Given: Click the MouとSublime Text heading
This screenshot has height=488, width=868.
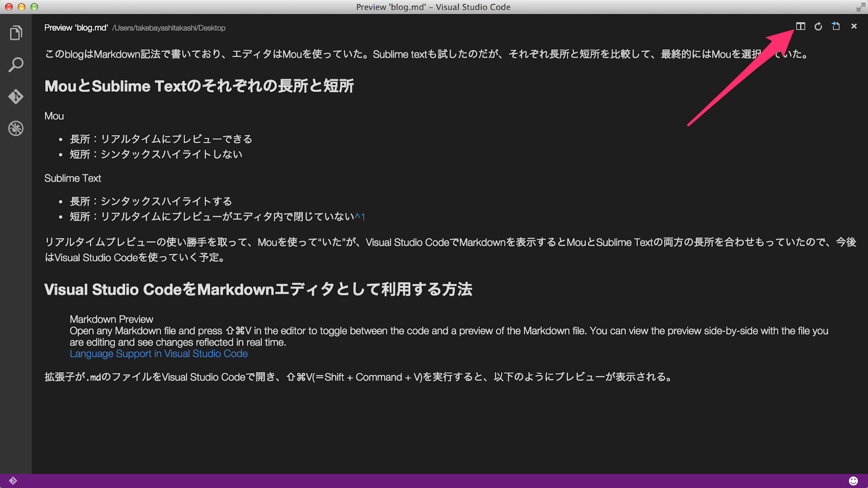Looking at the screenshot, I should click(x=199, y=86).
